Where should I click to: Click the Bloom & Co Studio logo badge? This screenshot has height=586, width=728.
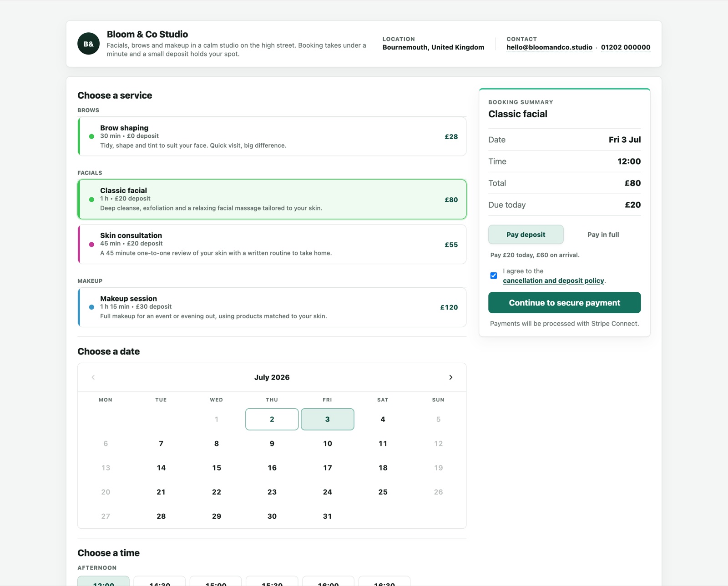tap(89, 44)
